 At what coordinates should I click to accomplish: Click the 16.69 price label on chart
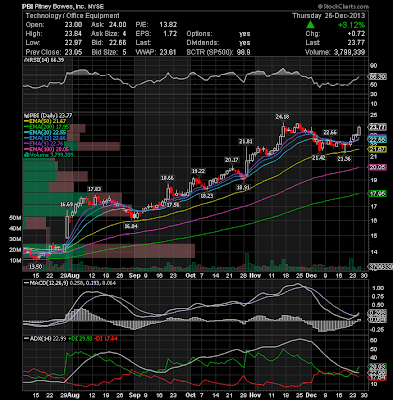coord(66,204)
